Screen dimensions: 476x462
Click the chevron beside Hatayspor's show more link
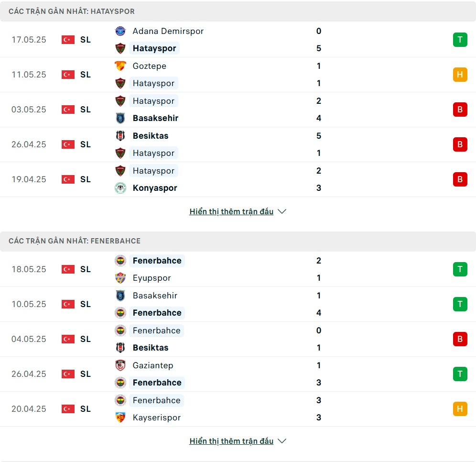[x=282, y=211]
